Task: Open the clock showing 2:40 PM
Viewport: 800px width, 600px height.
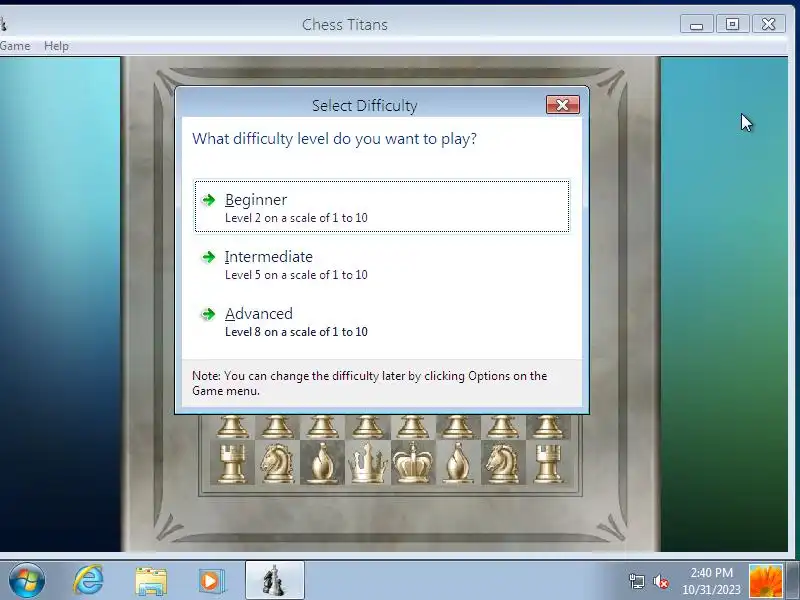Action: click(711, 581)
